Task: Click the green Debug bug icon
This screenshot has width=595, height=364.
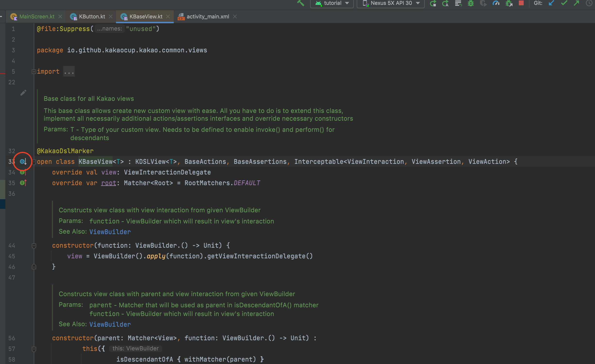Action: (471, 3)
